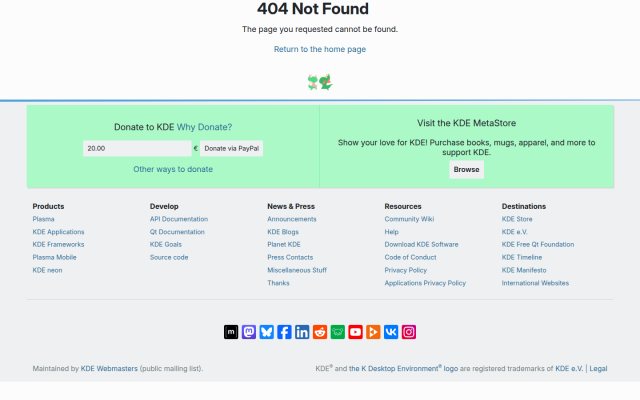Open KDE's VK icon
The height and width of the screenshot is (400, 640).
tap(391, 332)
